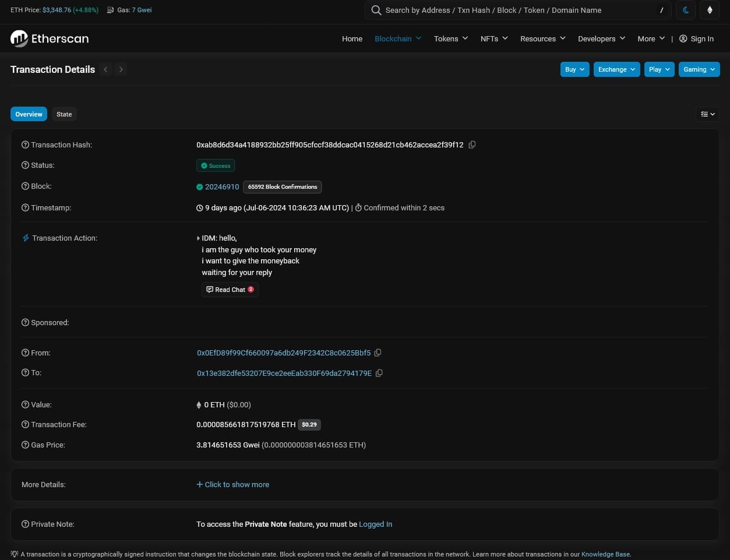The width and height of the screenshot is (730, 560).
Task: Copy the transaction hash to clipboard
Action: coord(472,145)
